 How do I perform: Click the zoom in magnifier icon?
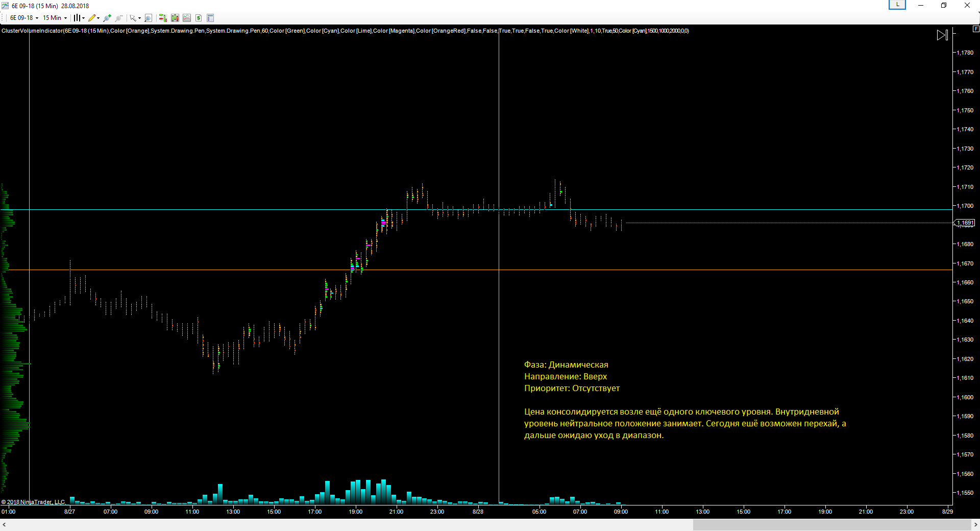click(x=107, y=18)
